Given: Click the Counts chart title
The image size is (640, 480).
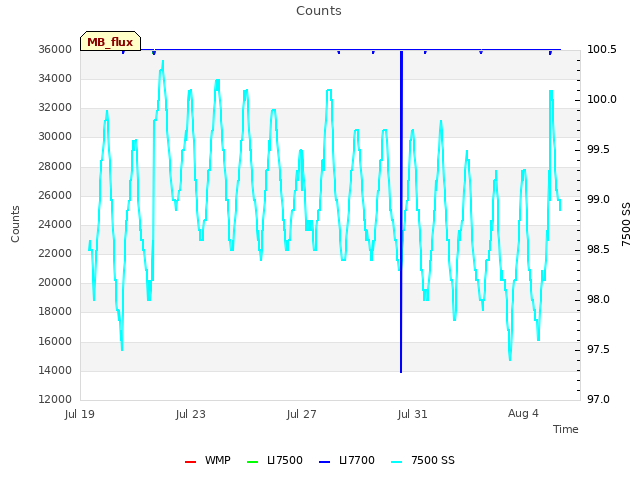Looking at the screenshot, I should [x=319, y=11].
